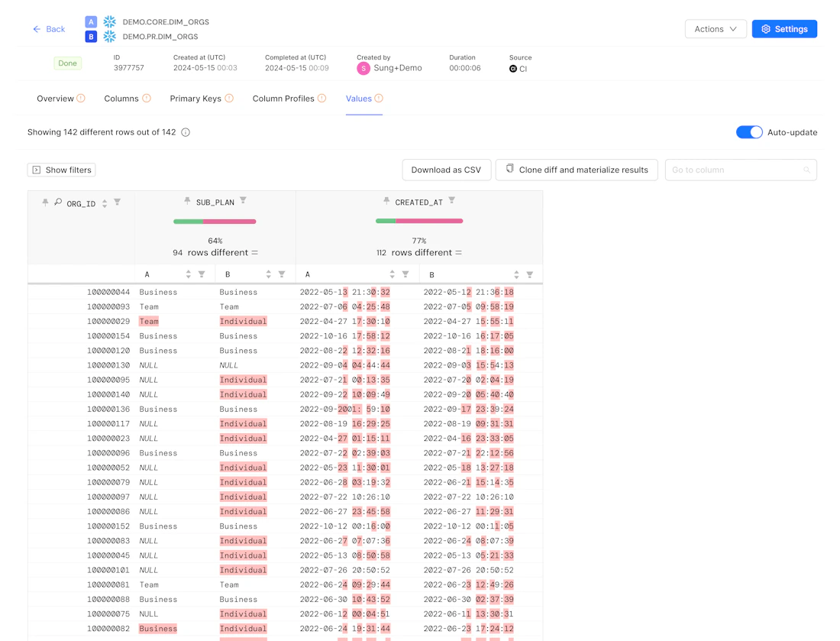Click the filter icon on the CREATED_AT column
Image resolution: width=840 pixels, height=641 pixels.
(x=453, y=199)
